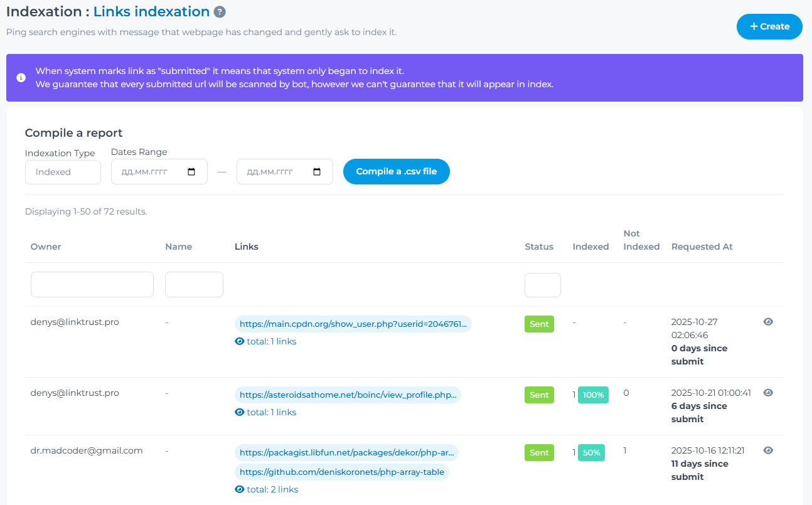Sort the table by Links column header
812x505 pixels.
[x=247, y=247]
